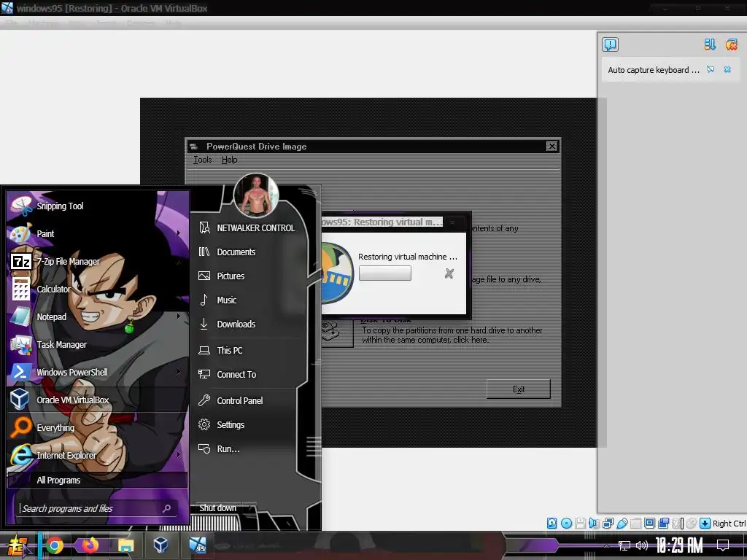The image size is (747, 560).
Task: Open Settings from start menu
Action: pyautogui.click(x=247, y=425)
